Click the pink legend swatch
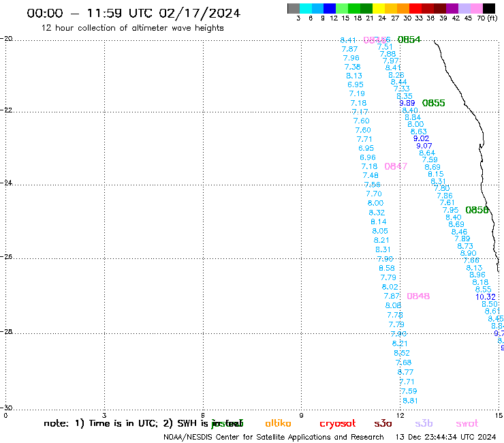504x443 pixels. click(476, 8)
